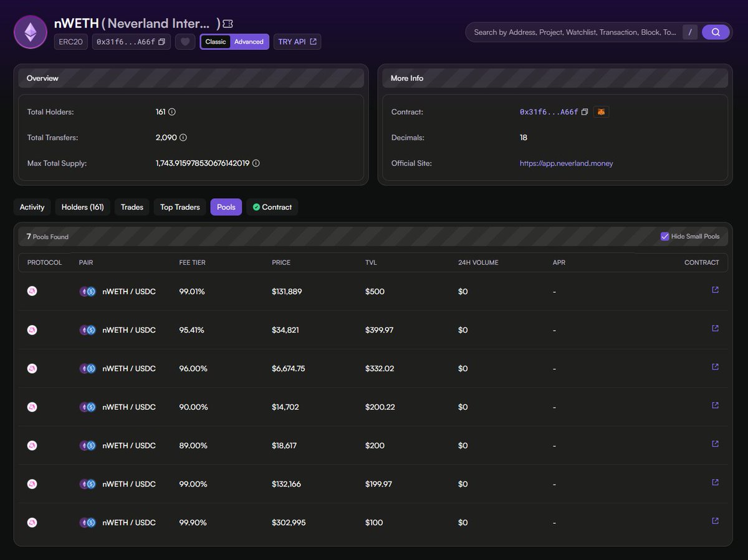Click the 2,090 total transfers value

coord(166,138)
